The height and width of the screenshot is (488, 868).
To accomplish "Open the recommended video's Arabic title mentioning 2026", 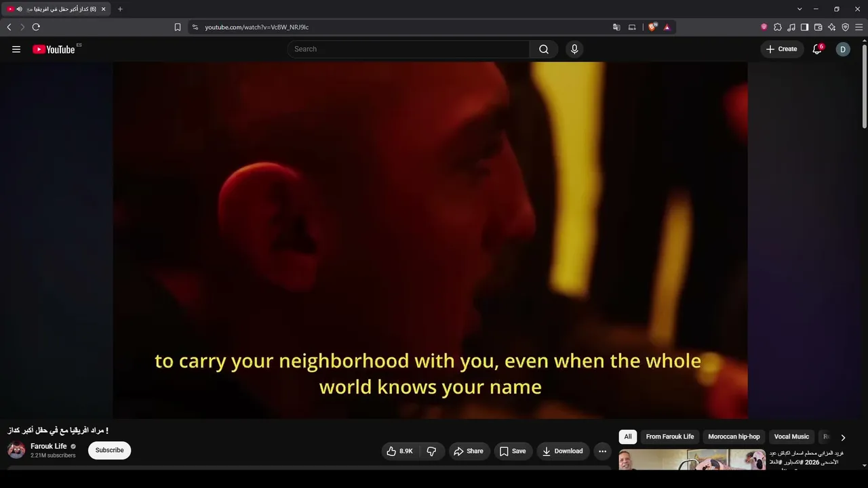I will (807, 457).
